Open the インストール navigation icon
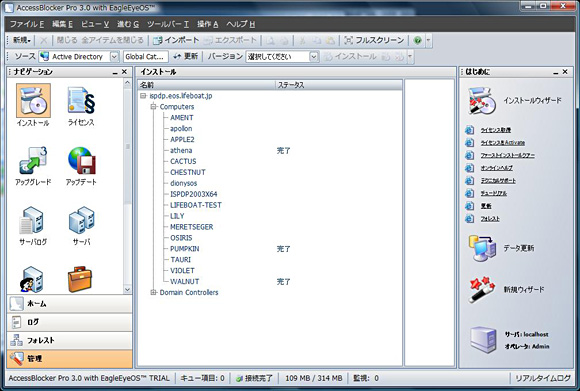 tap(33, 101)
